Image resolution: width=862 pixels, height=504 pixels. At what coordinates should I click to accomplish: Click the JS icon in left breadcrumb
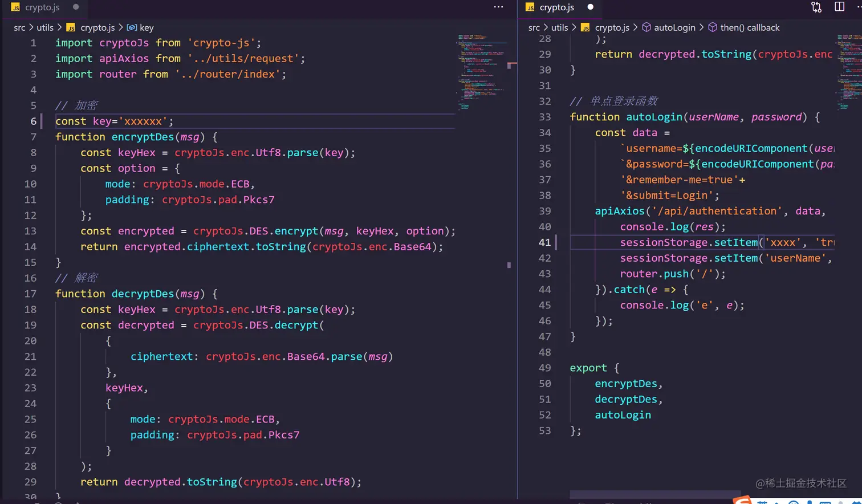[x=71, y=27]
